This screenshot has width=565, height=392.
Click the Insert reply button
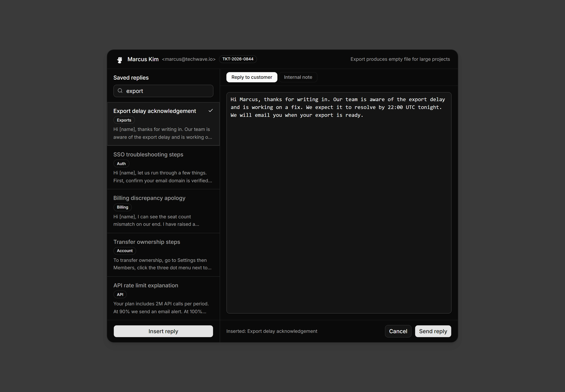(163, 331)
